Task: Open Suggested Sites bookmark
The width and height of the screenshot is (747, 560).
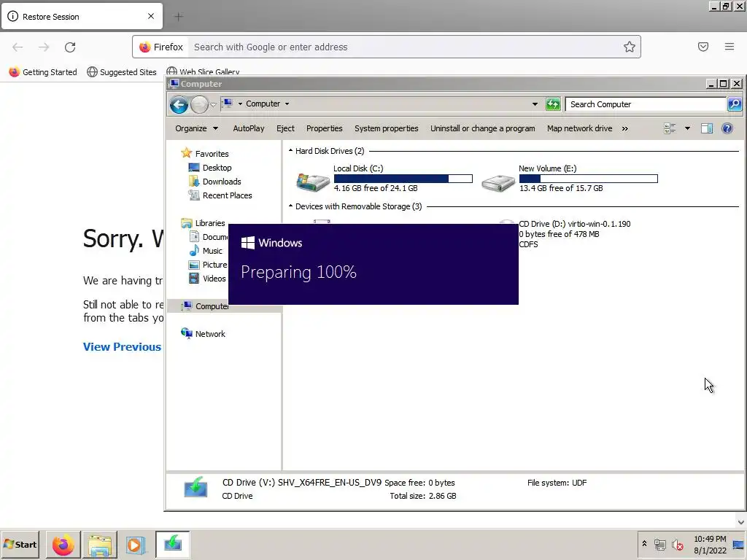Action: point(122,72)
